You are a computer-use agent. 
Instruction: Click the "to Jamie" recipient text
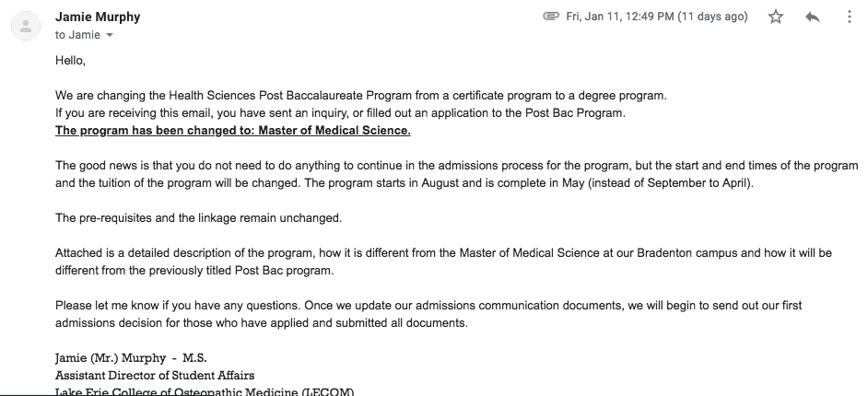click(x=77, y=35)
